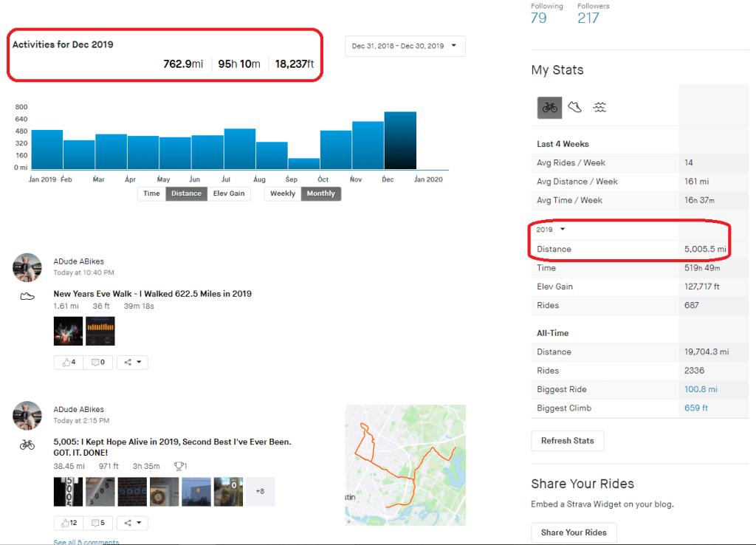The width and height of the screenshot is (756, 545).
Task: Open comments on New Years Eve Walk
Action: [x=98, y=362]
